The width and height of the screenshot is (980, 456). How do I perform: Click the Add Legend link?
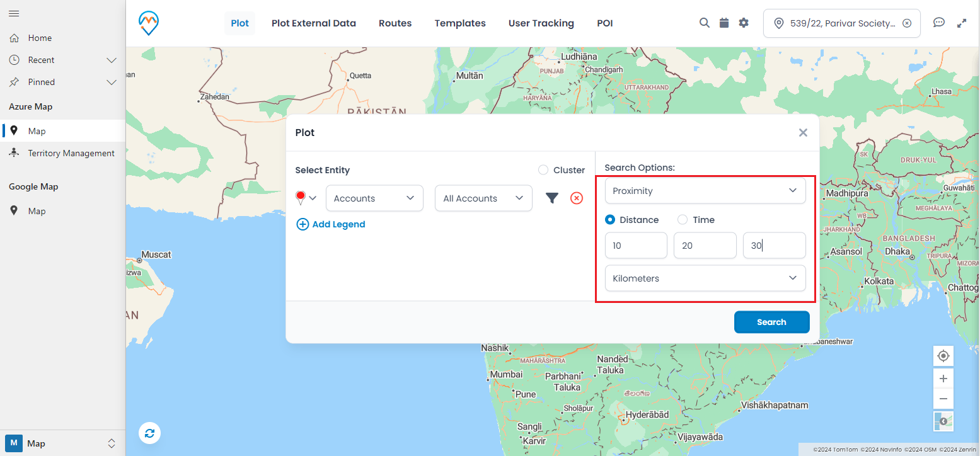click(x=331, y=224)
